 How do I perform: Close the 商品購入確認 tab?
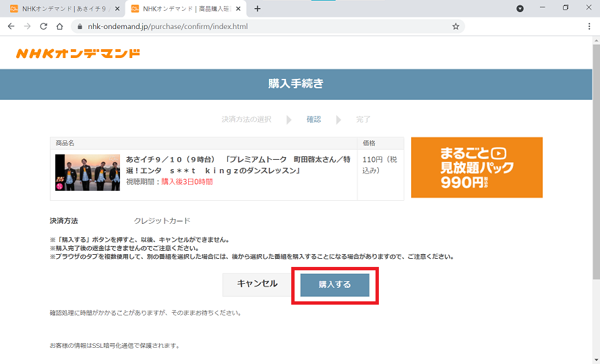tap(238, 8)
